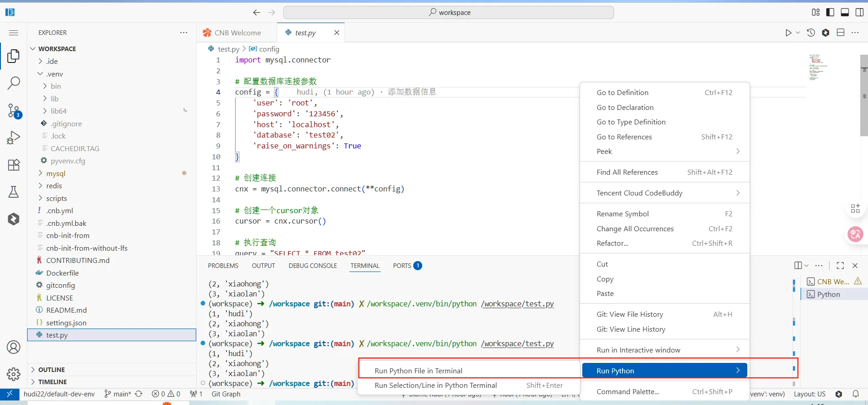Close the test.py editor tab
This screenshot has width=868, height=405.
pos(337,33)
